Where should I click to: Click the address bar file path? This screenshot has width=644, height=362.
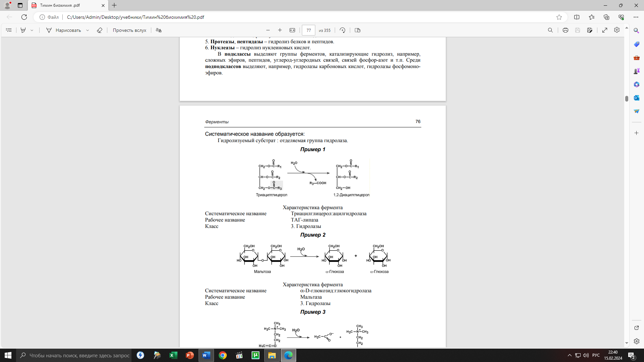(136, 17)
